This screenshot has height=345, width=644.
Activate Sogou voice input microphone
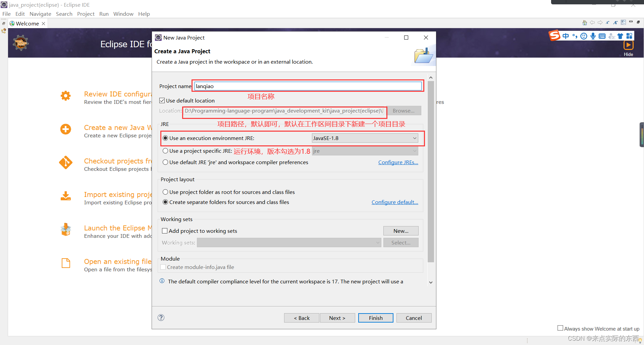point(593,36)
